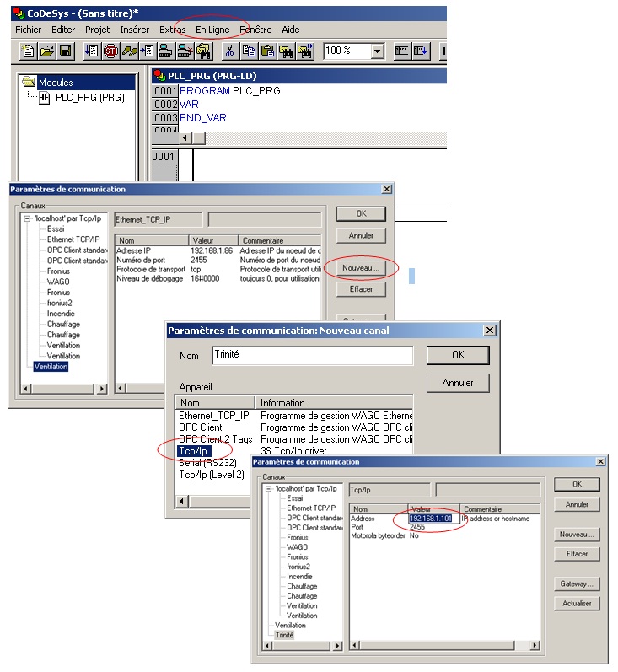618x672 pixels.
Task: Save the project with the floppy disk icon
Action: click(65, 51)
